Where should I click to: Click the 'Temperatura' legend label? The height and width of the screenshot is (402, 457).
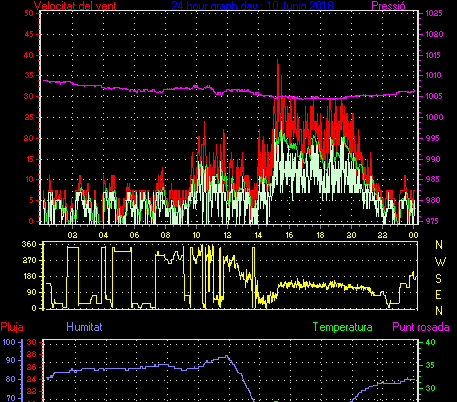(343, 327)
